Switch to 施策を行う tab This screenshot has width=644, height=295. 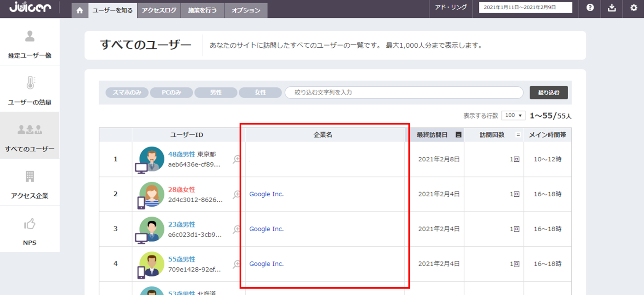(x=202, y=11)
